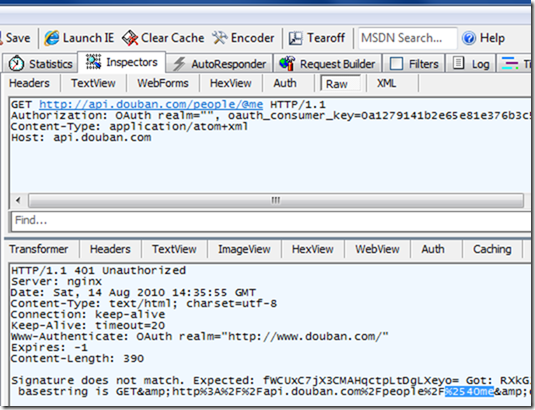Click the 'Host: api.douban.com' line
Image resolution: width=535 pixels, height=410 pixels.
point(81,137)
